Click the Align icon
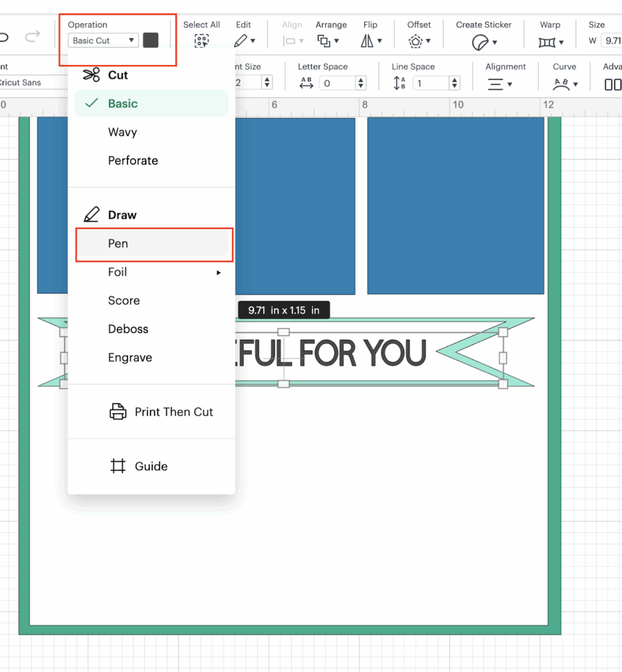The height and width of the screenshot is (672, 622). click(290, 41)
